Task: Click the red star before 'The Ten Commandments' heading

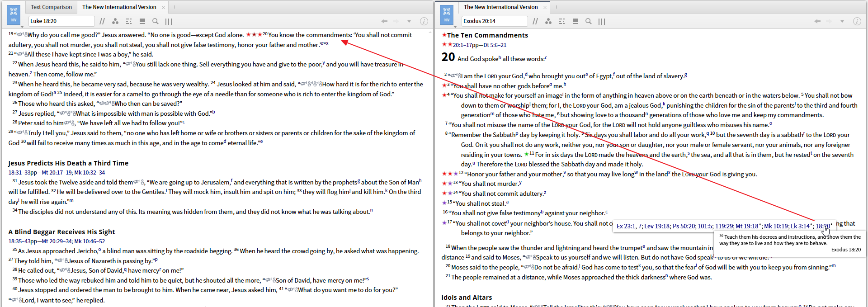Action: pyautogui.click(x=444, y=35)
